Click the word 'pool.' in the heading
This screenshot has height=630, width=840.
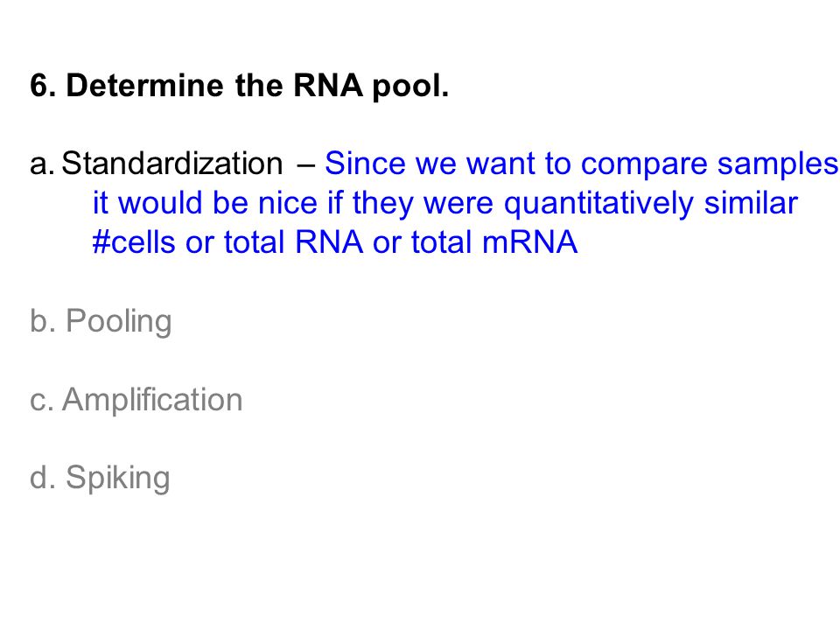coord(410,87)
